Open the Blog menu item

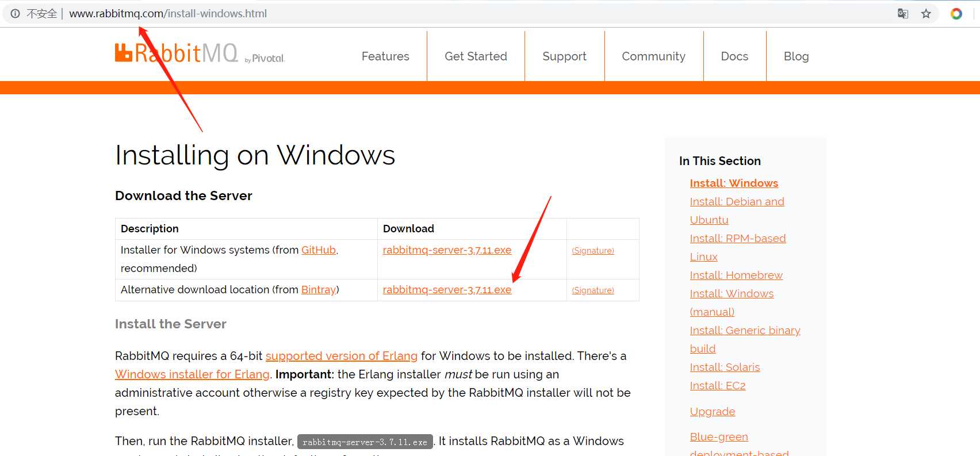796,56
